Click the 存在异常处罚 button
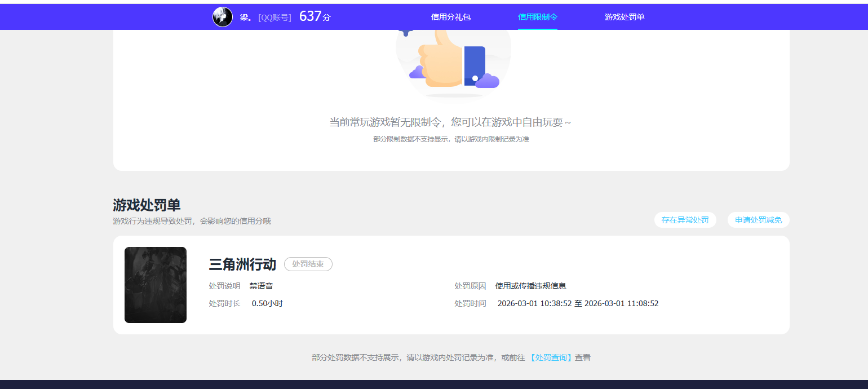 [685, 220]
